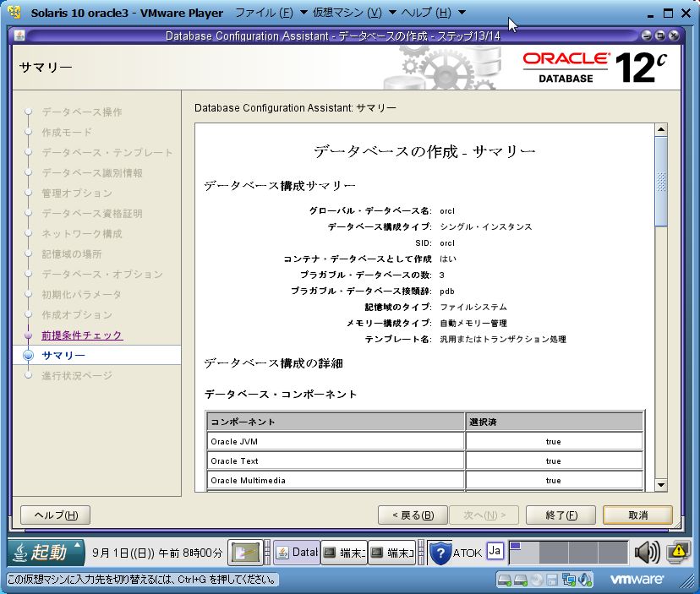The height and width of the screenshot is (594, 700).
Task: Click the Oracle JVM table cell
Action: [336, 441]
